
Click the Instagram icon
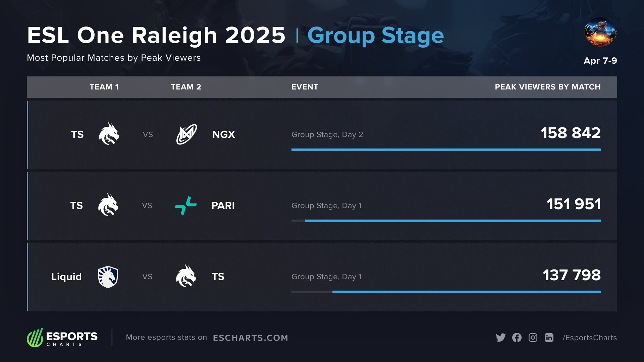click(533, 338)
